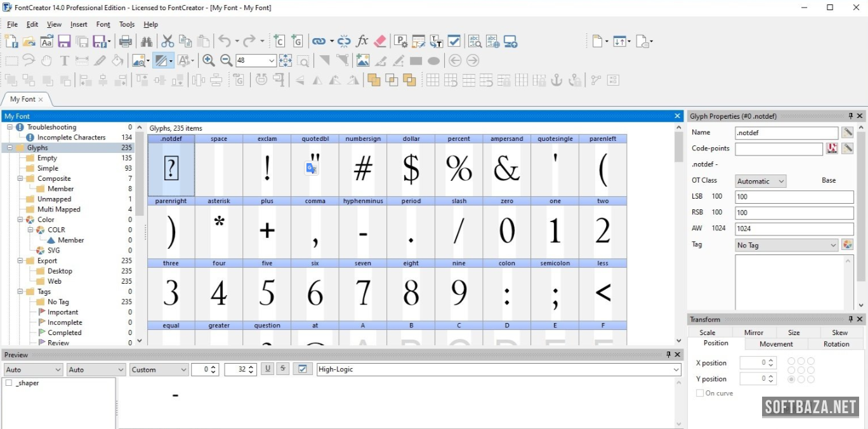Open the fx glyph transformer tool
Image resolution: width=868 pixels, height=429 pixels.
pos(362,41)
